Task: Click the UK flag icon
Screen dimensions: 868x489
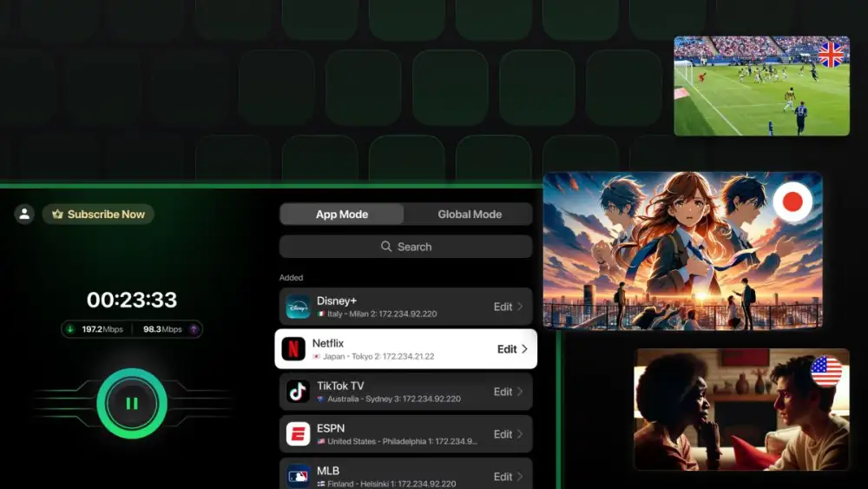Action: point(831,55)
